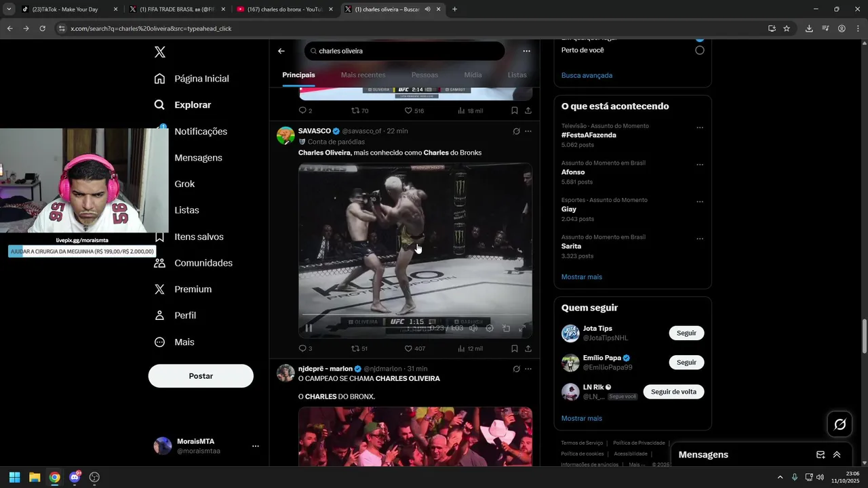Share the SAVASCO post
The image size is (868, 488).
(x=528, y=348)
